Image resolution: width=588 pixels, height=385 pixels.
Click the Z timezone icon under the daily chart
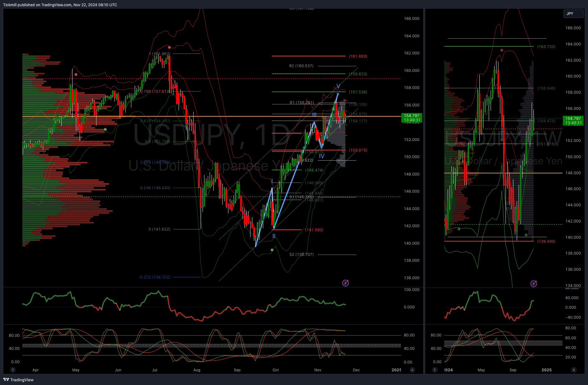13,370
